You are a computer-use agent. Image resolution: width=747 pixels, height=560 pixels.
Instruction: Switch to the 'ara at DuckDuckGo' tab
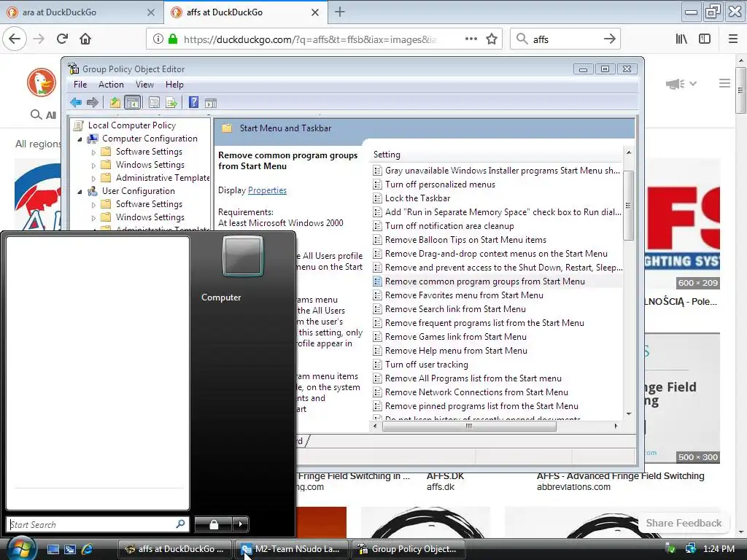click(x=82, y=12)
